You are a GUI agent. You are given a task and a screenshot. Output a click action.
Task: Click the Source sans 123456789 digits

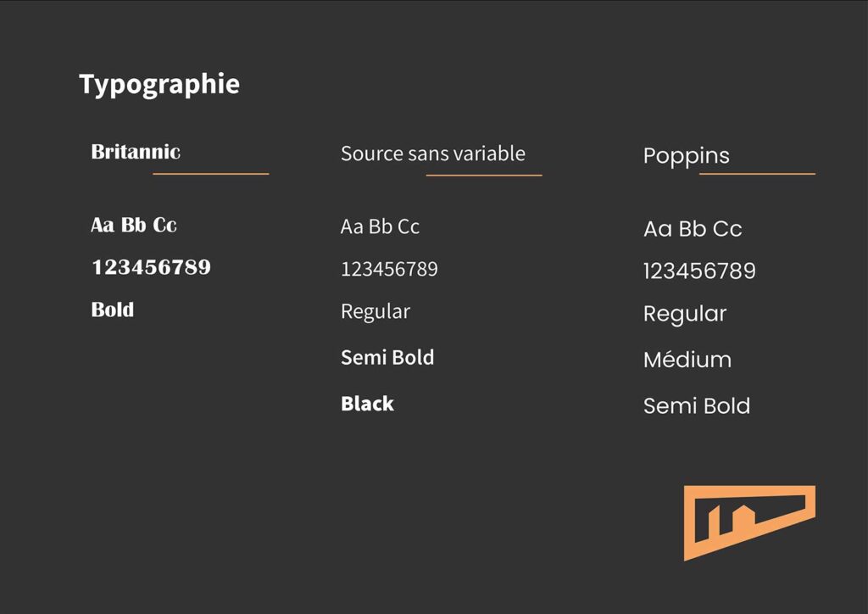click(x=389, y=269)
